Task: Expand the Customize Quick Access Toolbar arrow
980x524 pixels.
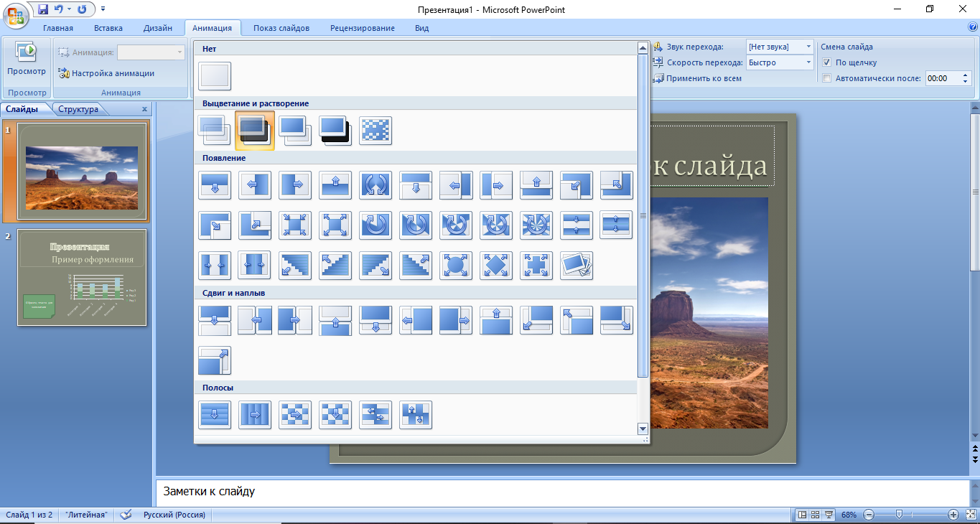Action: tap(103, 9)
